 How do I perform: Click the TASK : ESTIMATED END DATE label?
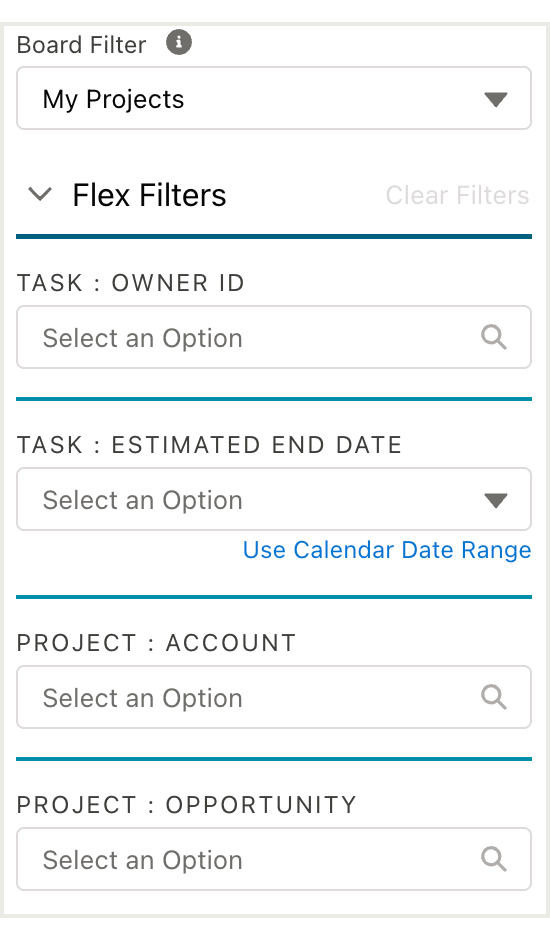point(209,445)
